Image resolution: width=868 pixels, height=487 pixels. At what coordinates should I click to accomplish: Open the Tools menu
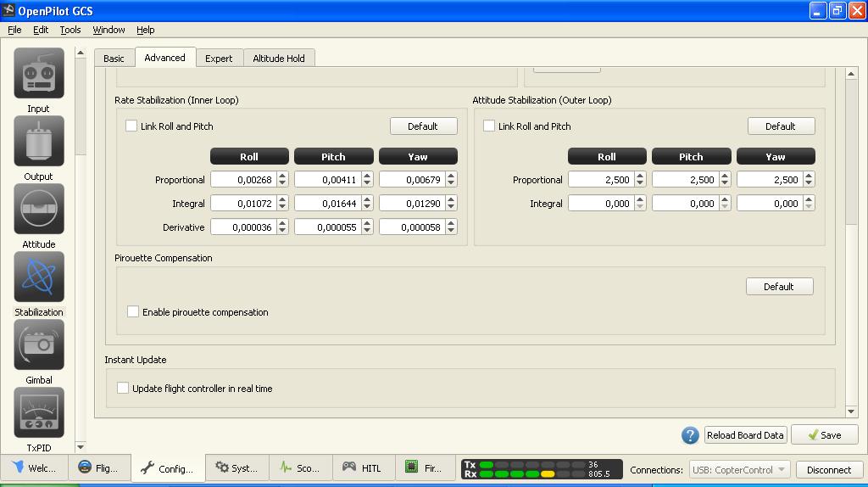[x=70, y=30]
